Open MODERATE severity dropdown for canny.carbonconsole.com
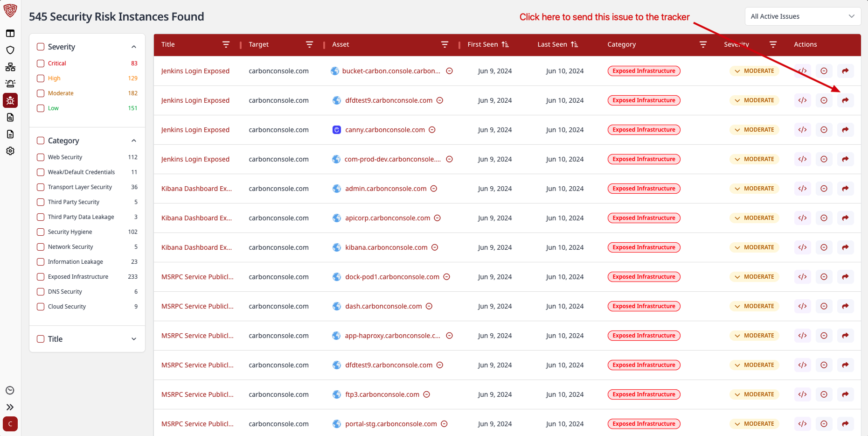 (x=754, y=130)
